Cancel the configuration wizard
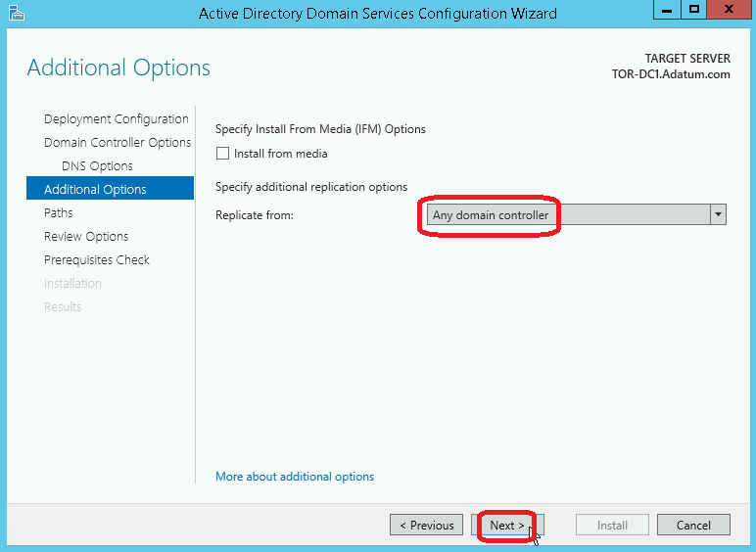 (x=693, y=525)
